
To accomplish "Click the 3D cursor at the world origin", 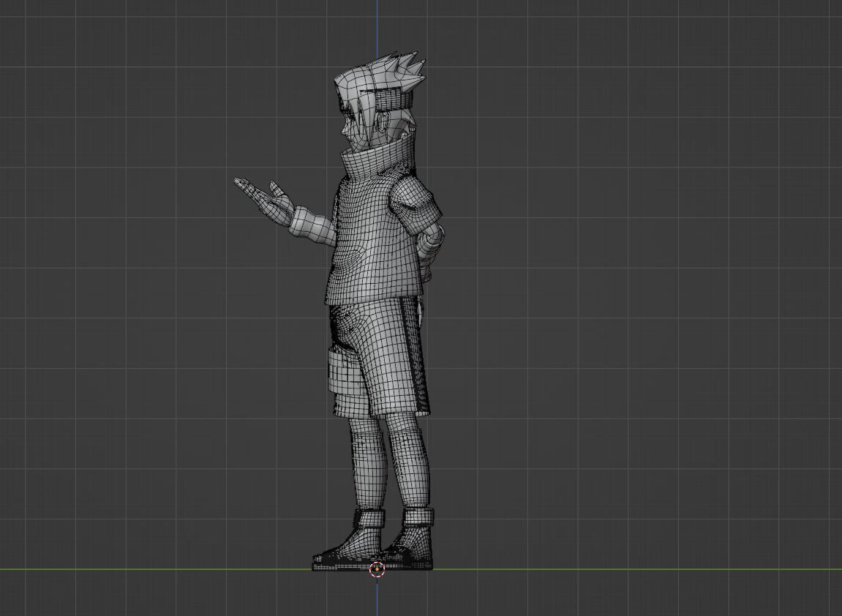I will click(x=377, y=568).
